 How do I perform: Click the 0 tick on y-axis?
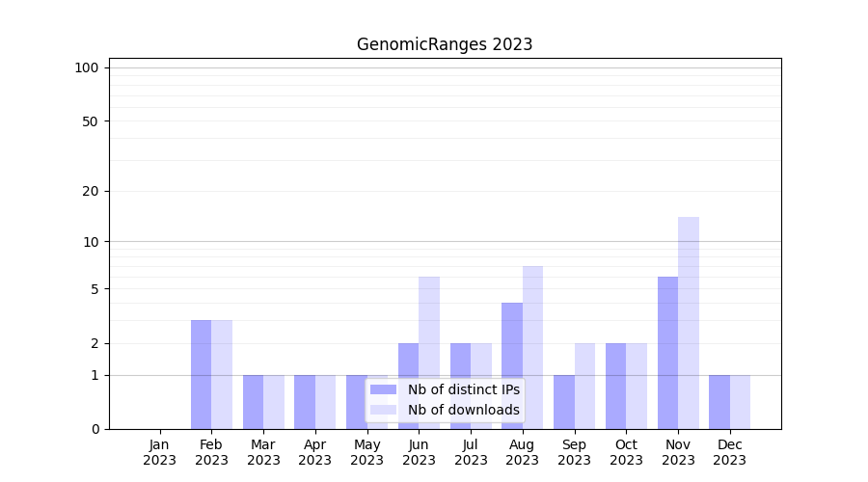(x=95, y=429)
